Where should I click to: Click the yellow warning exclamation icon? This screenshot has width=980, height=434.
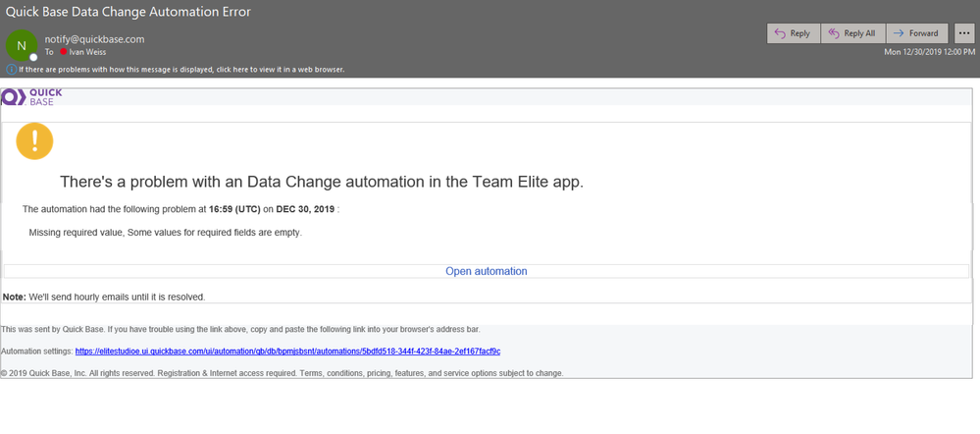pos(34,141)
